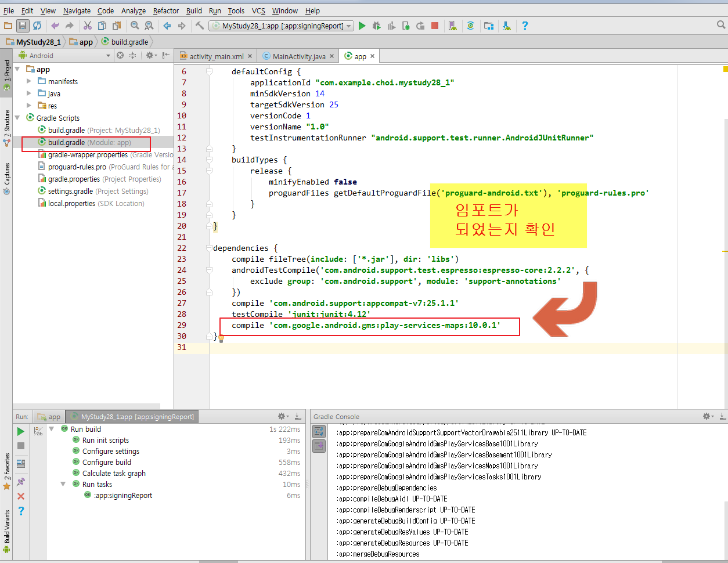Open SDK Manager download icon
This screenshot has width=728, height=563.
click(x=507, y=26)
